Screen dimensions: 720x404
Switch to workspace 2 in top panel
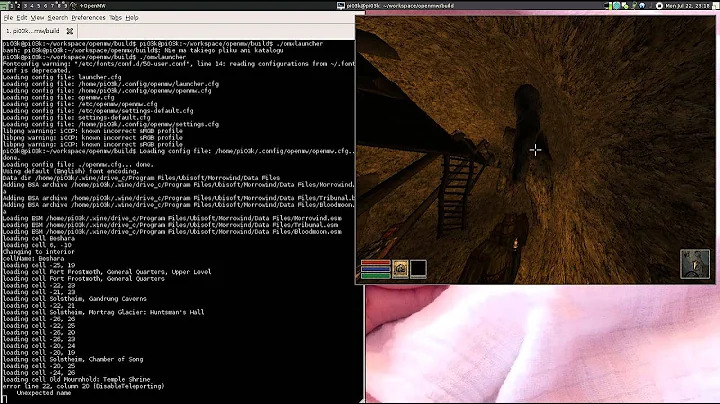click(x=18, y=6)
